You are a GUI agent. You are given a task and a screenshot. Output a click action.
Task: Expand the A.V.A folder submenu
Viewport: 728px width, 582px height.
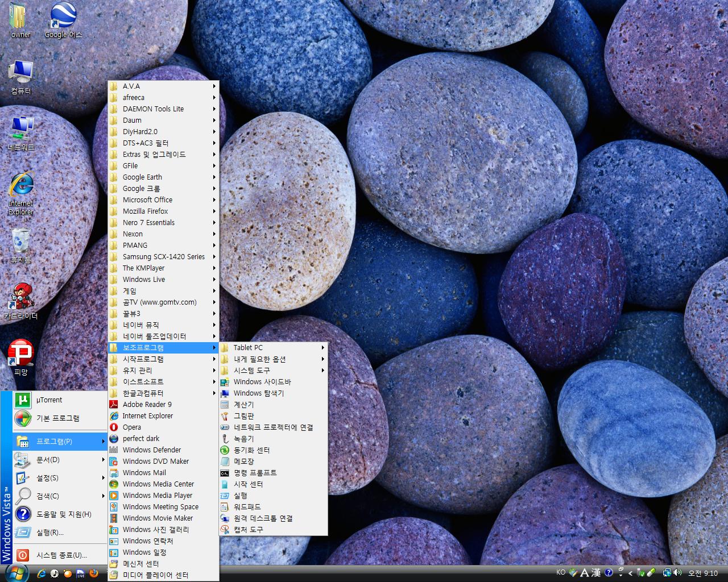[163, 86]
